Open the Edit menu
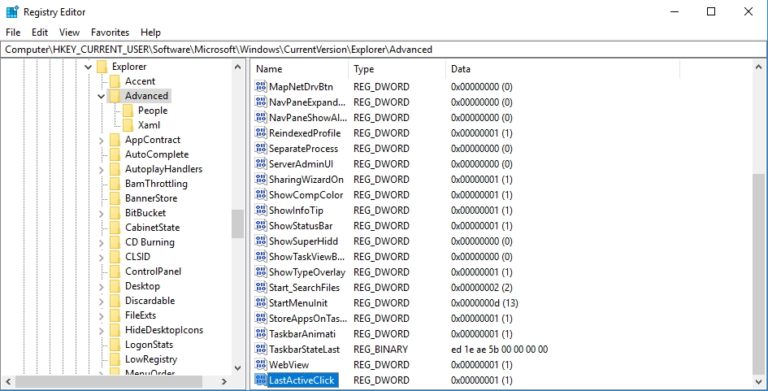The image size is (768, 391). [x=40, y=32]
